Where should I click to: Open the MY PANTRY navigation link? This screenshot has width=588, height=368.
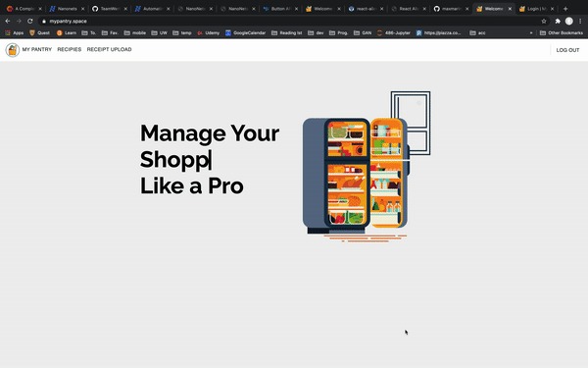tap(37, 49)
